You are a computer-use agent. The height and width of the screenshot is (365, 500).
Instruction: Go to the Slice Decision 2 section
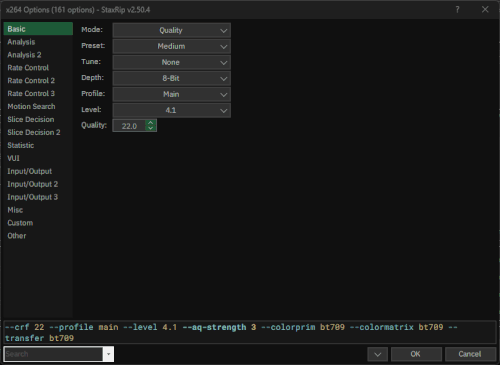coord(38,132)
